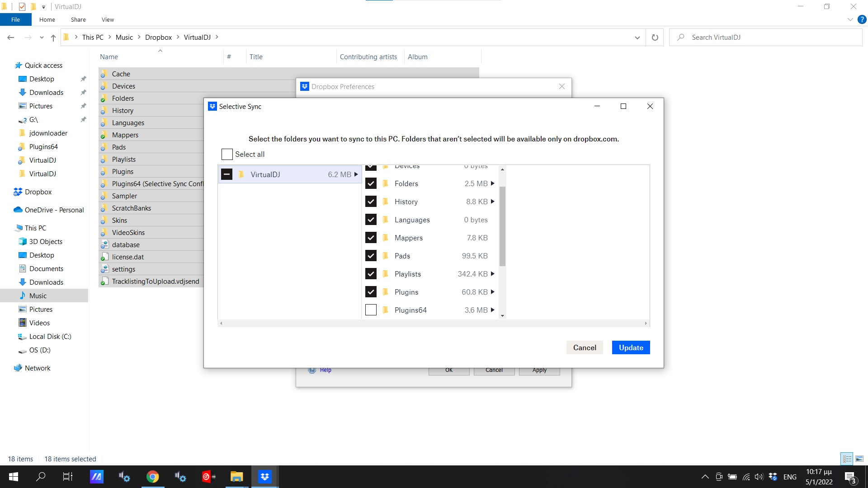This screenshot has width=868, height=488.
Task: Click OK in Dropbox Preferences
Action: 449,371
